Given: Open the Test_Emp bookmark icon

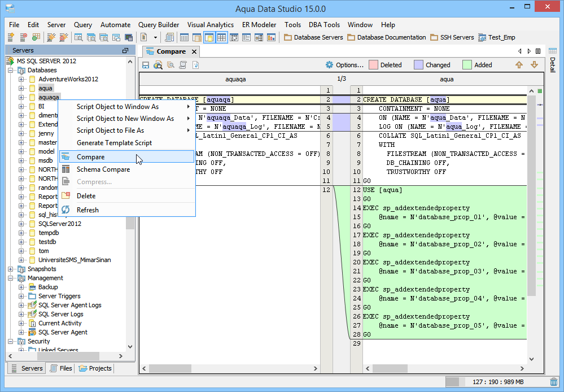Looking at the screenshot, I should (x=482, y=37).
